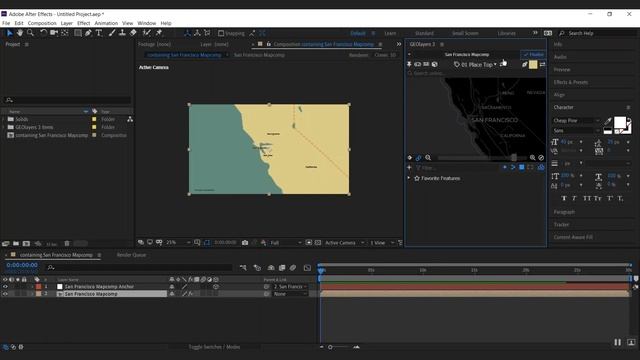
Task: Click the eyedropper in Character panel
Action: pyautogui.click(x=608, y=121)
